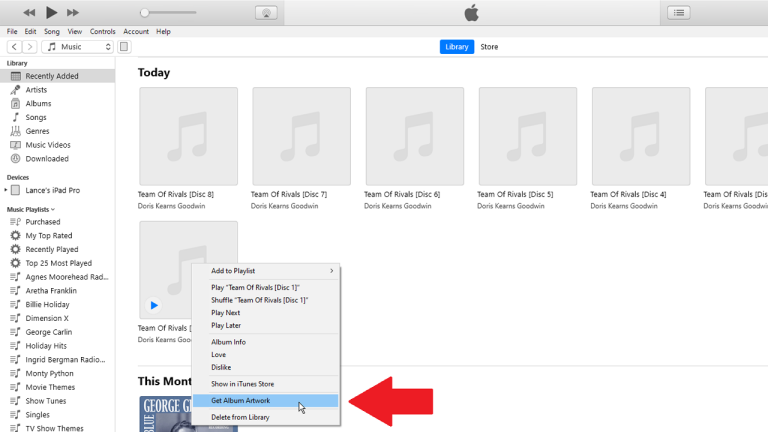
Task: Open the Dimension X playlist
Action: [47, 318]
